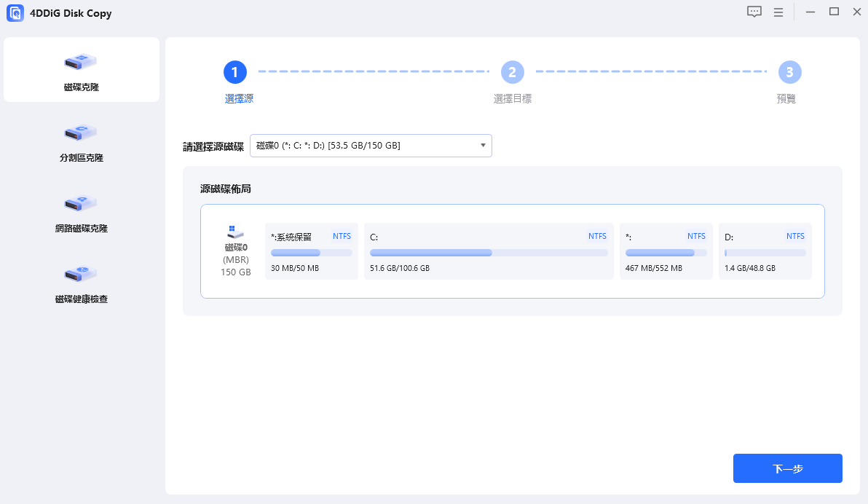Viewport: 868px width, 504px height.
Task: Click the 磁碟0 disk icon in layout
Action: coord(235,231)
